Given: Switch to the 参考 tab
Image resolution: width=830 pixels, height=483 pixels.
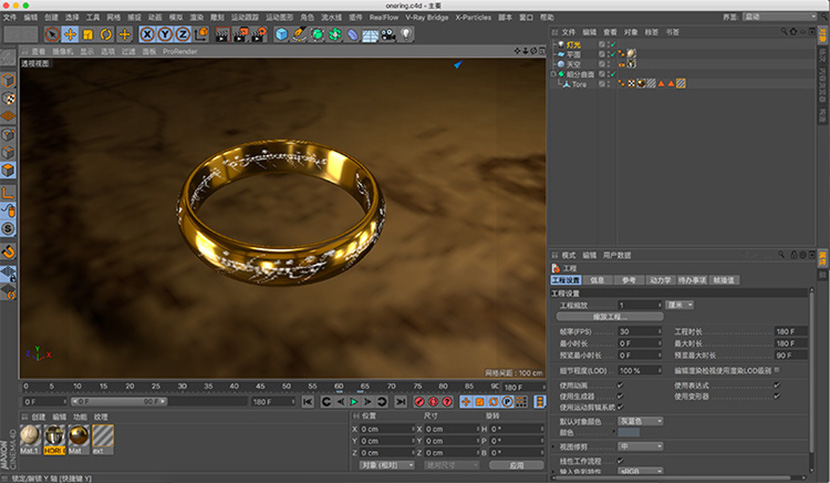Looking at the screenshot, I should 628,280.
